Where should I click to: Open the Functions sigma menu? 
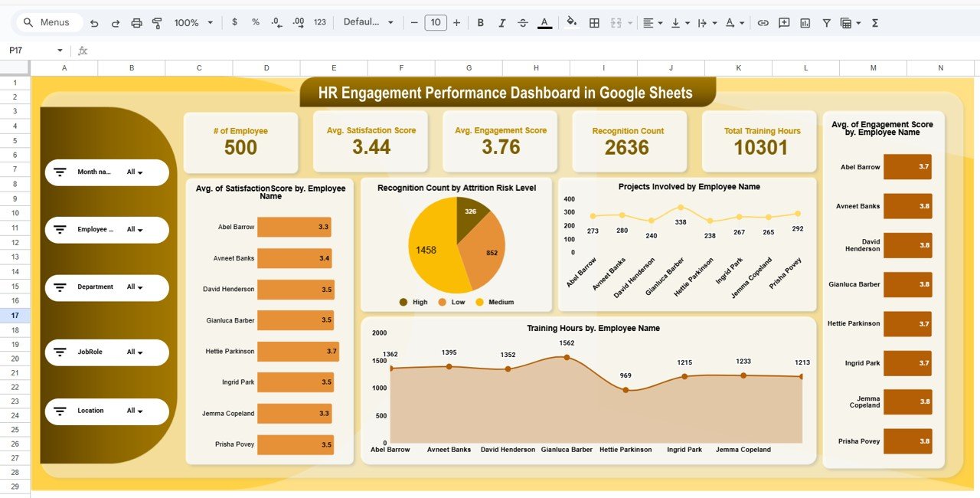click(x=874, y=22)
